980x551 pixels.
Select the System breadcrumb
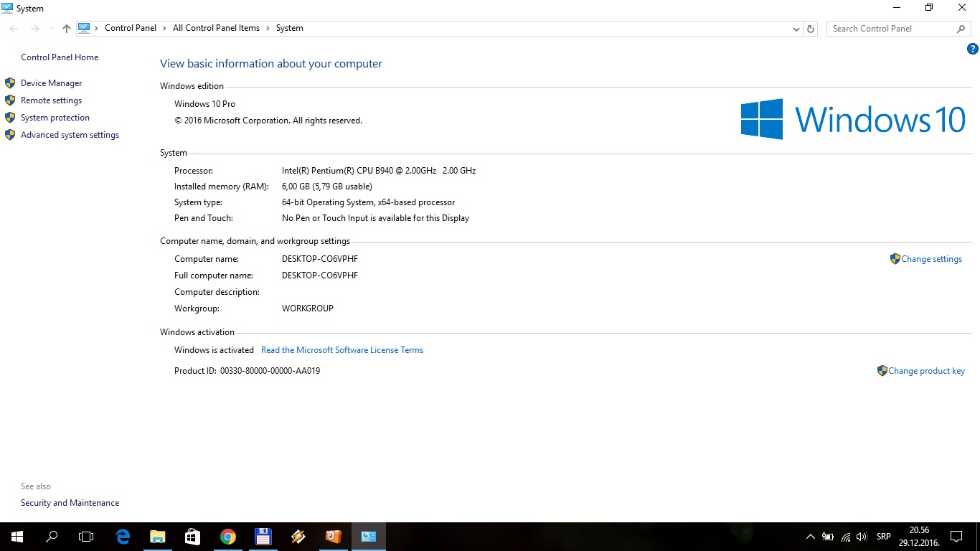289,28
